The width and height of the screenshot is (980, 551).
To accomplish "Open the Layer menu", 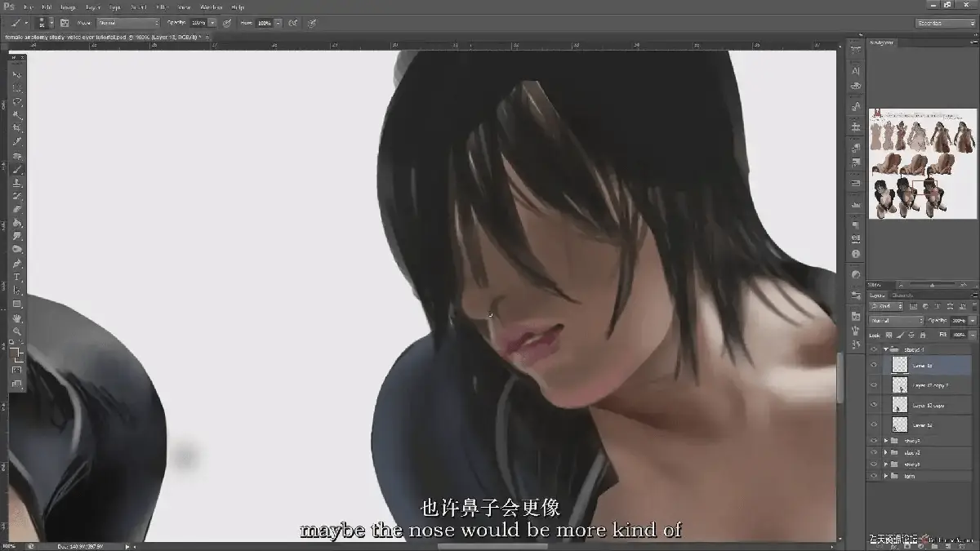I will [x=93, y=7].
